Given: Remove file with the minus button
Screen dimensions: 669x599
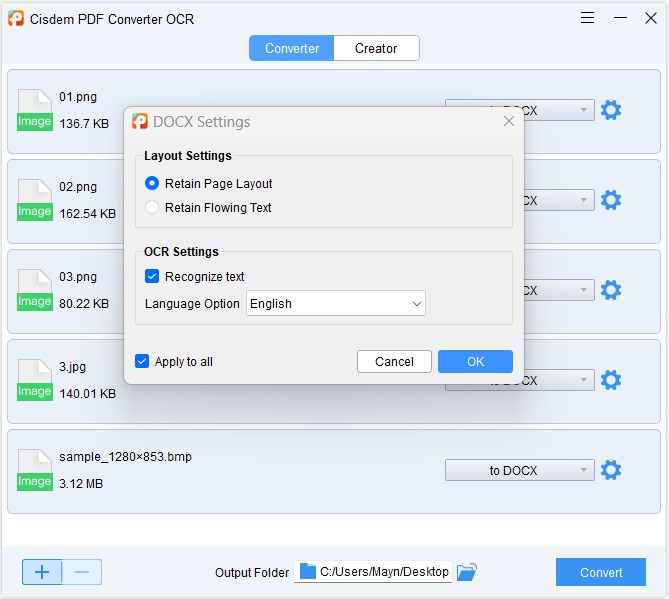Looking at the screenshot, I should (x=82, y=572).
